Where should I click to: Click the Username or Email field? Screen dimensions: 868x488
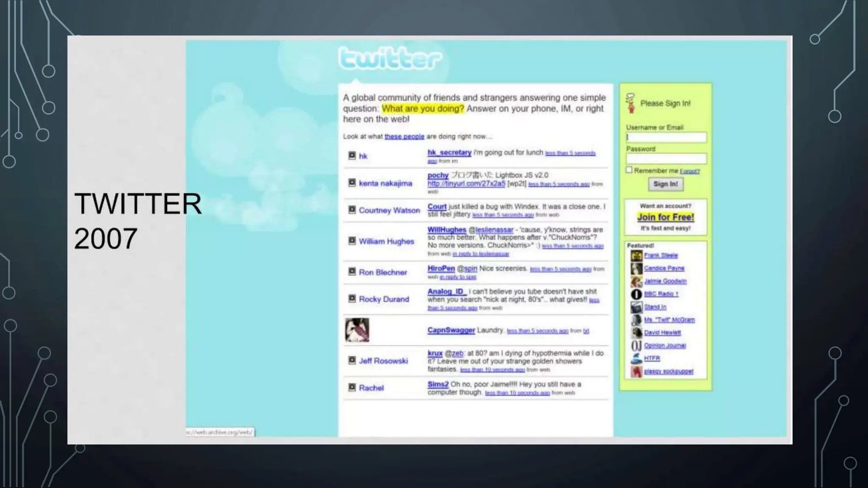pos(666,137)
